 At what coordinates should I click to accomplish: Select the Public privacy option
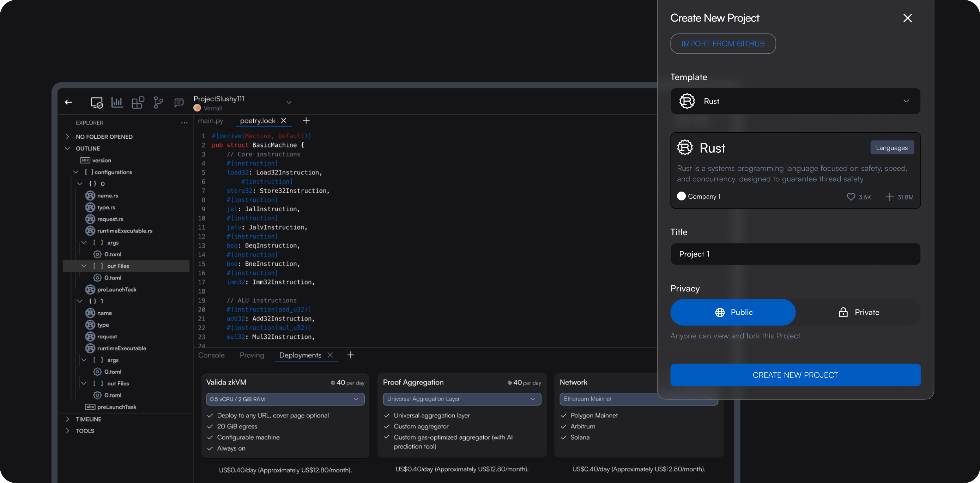tap(733, 312)
